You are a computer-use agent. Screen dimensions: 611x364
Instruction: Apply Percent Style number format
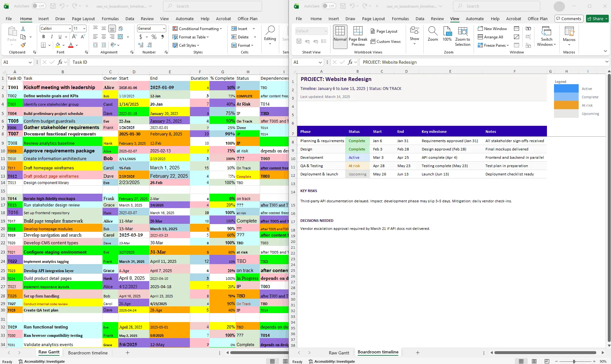tap(154, 37)
